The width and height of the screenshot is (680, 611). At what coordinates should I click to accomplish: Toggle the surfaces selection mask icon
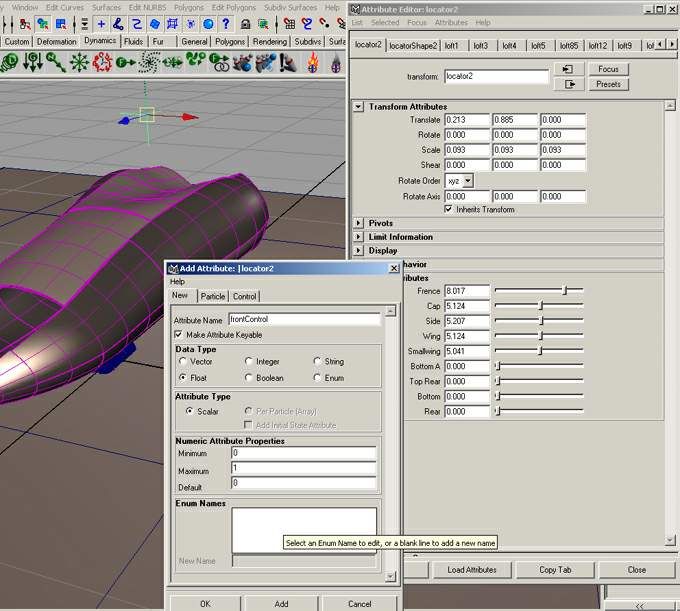(154, 24)
